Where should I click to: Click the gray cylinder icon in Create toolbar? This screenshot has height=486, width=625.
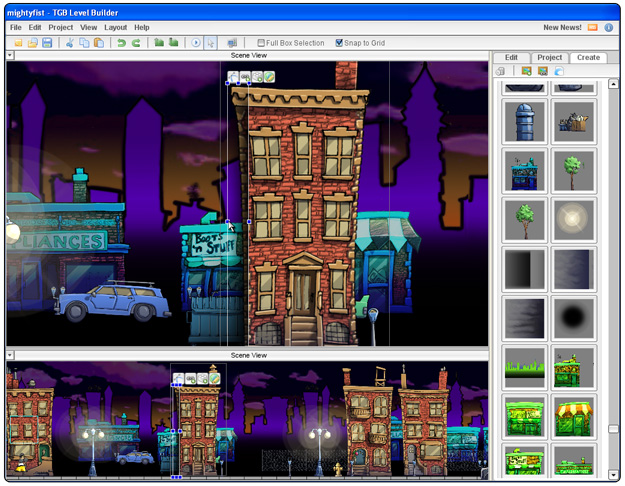pyautogui.click(x=501, y=71)
